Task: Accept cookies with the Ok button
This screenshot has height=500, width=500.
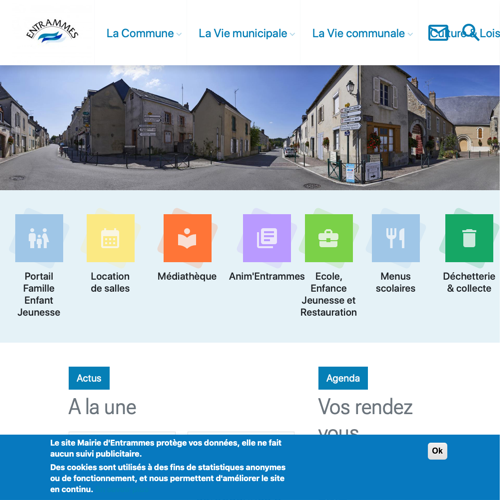Action: (x=437, y=451)
